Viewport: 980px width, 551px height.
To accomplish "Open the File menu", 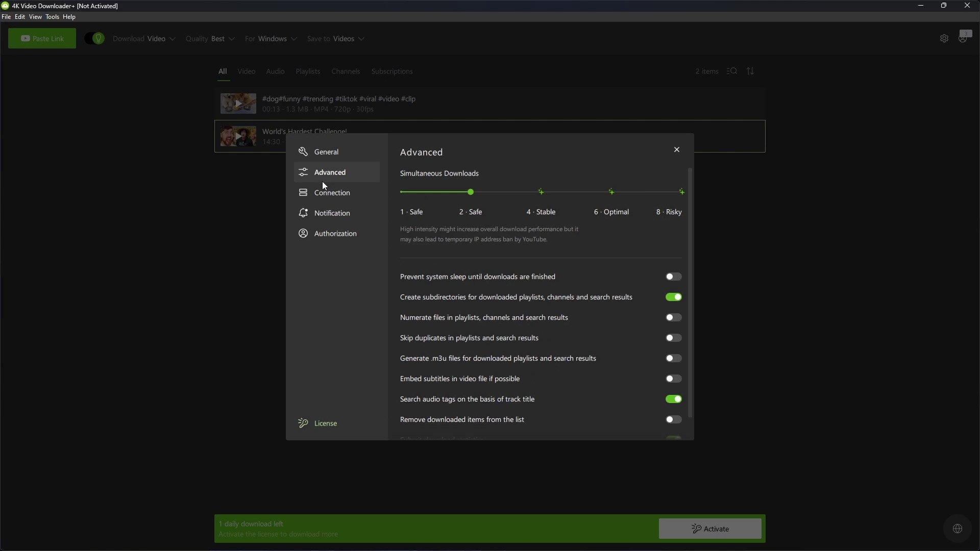I will (6, 17).
